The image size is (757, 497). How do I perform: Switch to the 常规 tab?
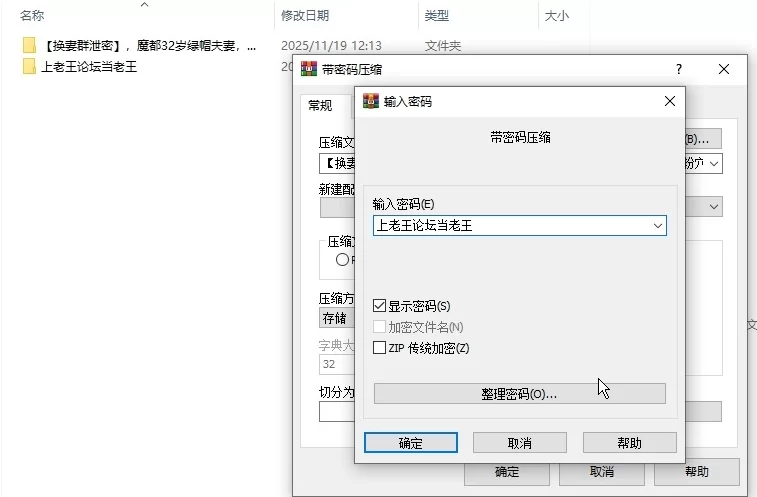point(320,105)
